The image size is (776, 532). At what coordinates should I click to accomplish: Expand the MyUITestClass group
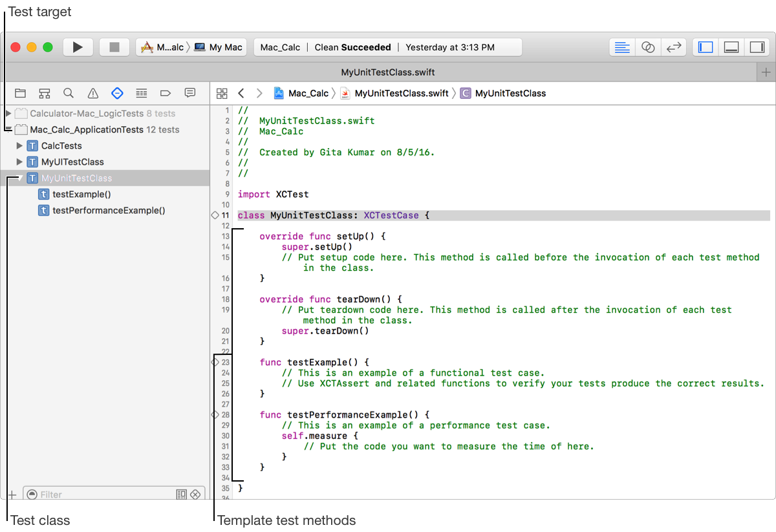[x=19, y=162]
